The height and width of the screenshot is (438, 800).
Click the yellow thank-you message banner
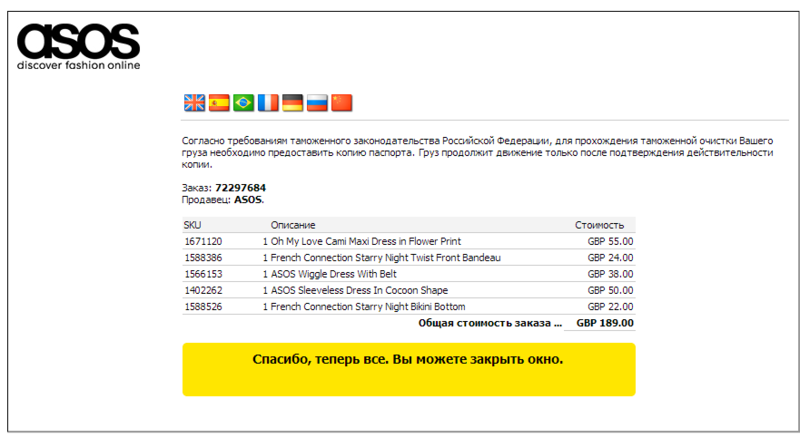409,369
